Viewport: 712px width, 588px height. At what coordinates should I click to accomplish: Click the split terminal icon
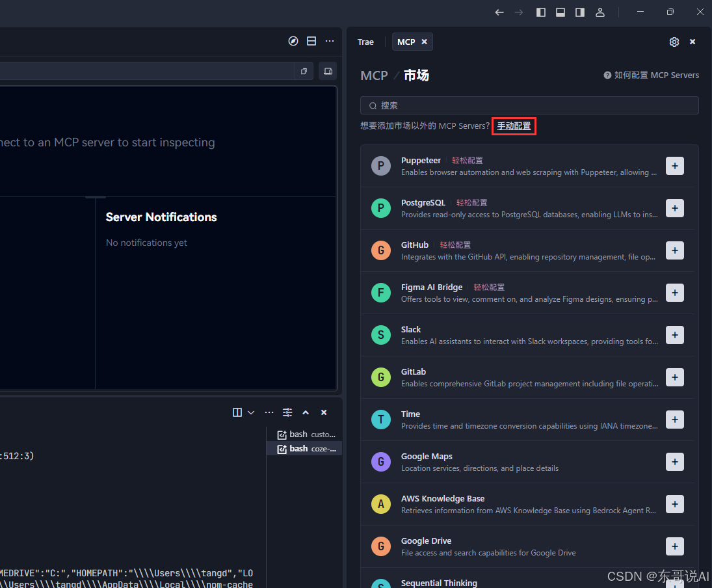pos(237,412)
